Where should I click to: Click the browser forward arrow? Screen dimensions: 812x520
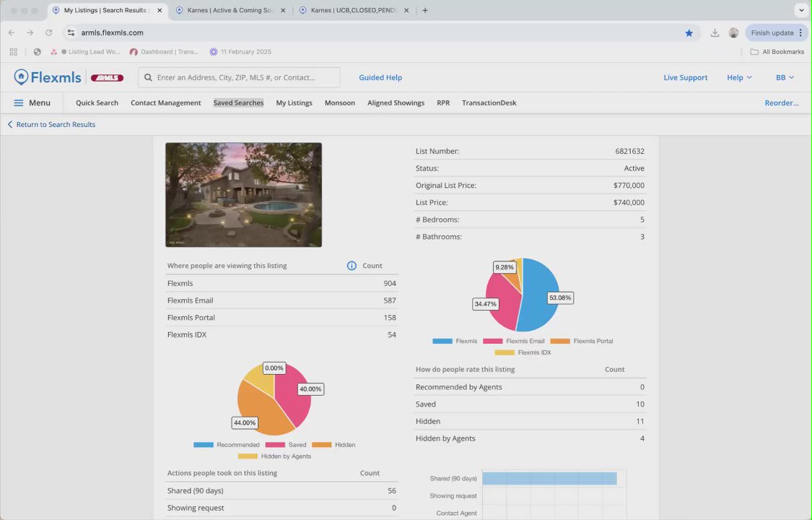click(30, 32)
